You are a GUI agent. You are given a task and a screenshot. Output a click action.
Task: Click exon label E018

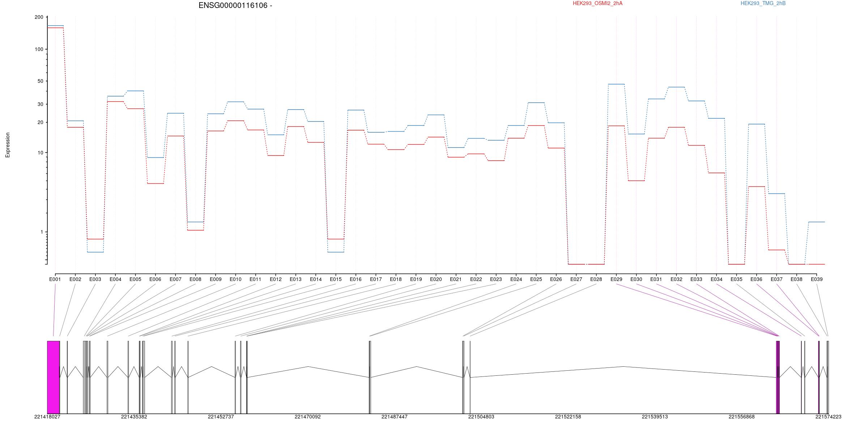point(396,279)
